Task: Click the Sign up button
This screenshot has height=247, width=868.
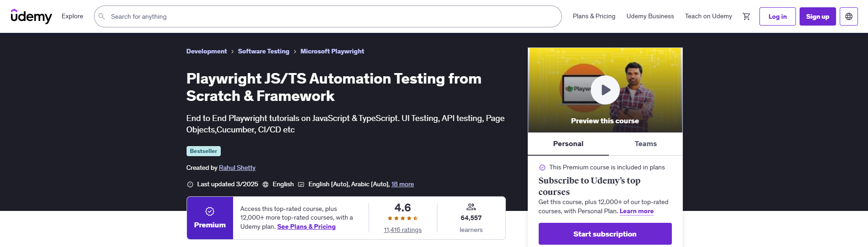Action: [818, 16]
